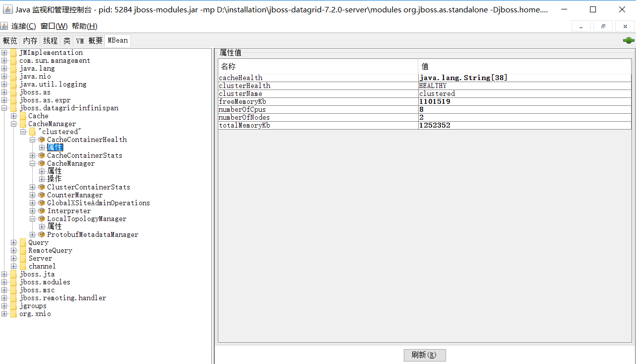
Task: Select the jboss.as.expr tree item
Action: click(45, 100)
